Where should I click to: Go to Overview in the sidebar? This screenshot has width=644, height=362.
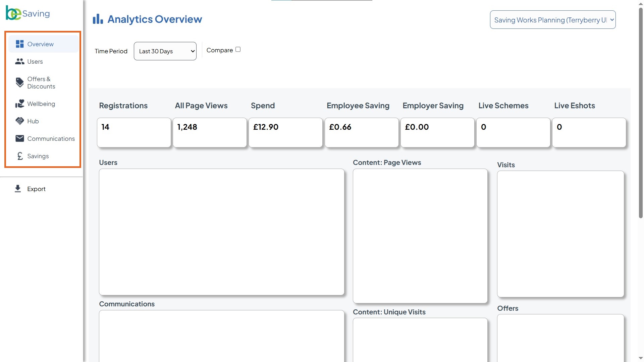pyautogui.click(x=44, y=44)
